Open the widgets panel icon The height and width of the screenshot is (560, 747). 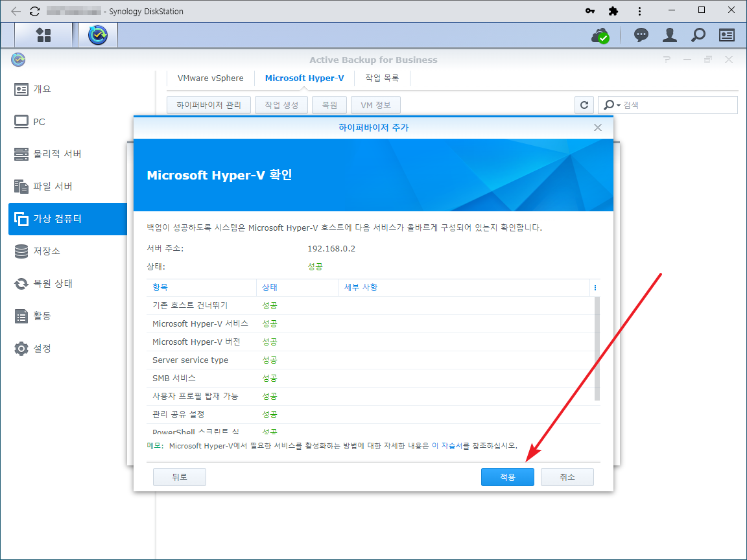(x=726, y=35)
